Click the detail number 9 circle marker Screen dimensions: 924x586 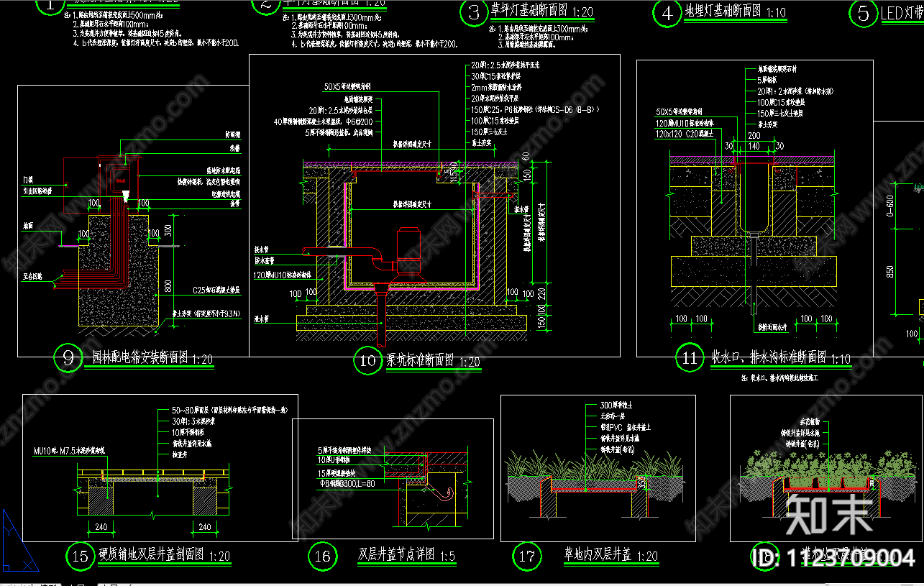pos(69,358)
